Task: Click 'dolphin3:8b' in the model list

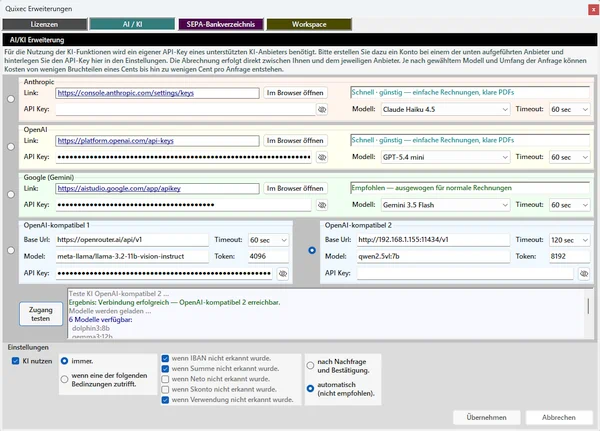Action: pos(91,328)
